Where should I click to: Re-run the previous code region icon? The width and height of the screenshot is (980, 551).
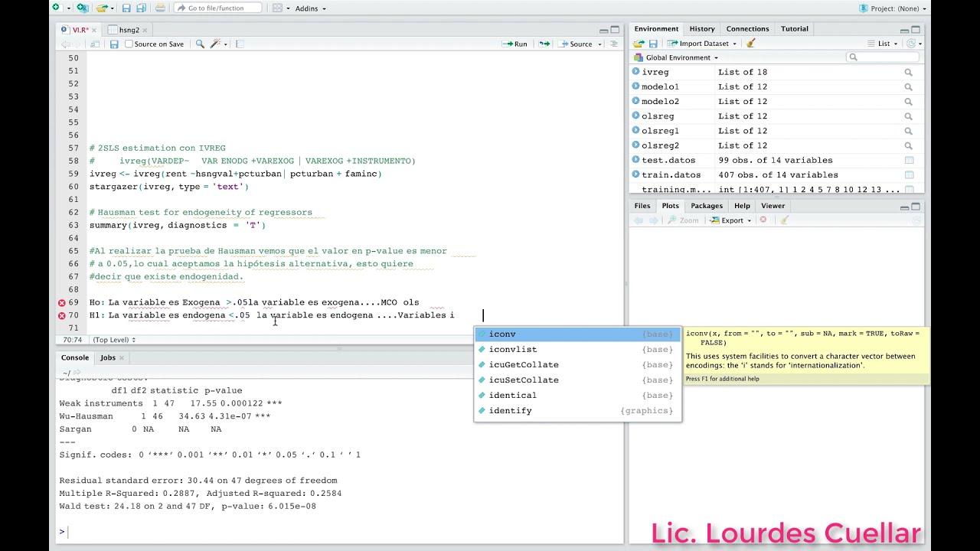point(544,44)
